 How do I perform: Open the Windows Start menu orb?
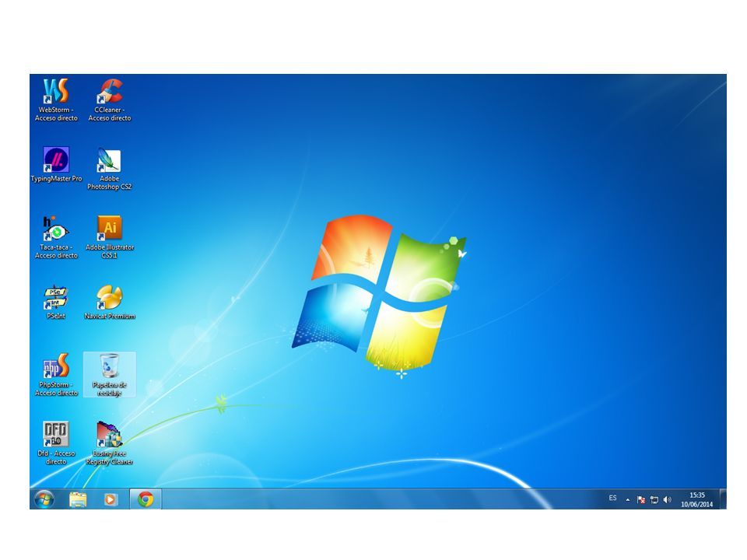(44, 499)
